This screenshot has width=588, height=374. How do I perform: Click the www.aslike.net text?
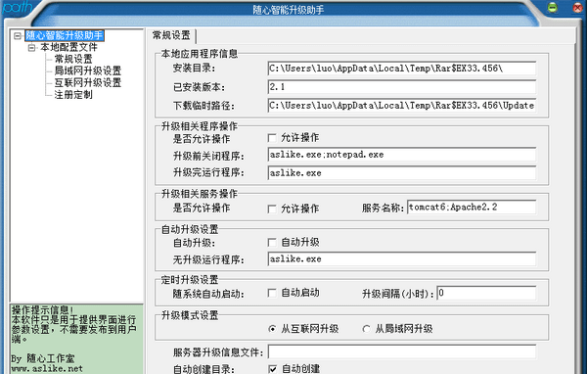(x=47, y=369)
